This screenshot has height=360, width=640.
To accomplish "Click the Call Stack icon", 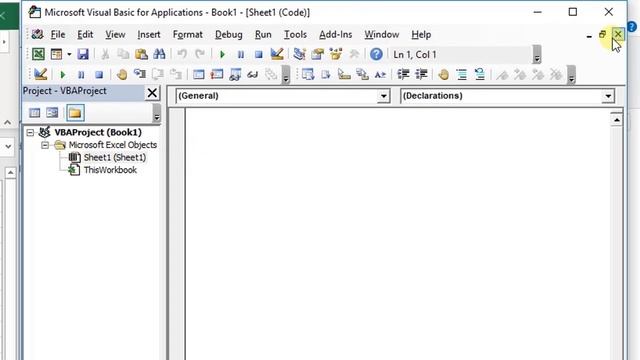I will pyautogui.click(x=271, y=74).
